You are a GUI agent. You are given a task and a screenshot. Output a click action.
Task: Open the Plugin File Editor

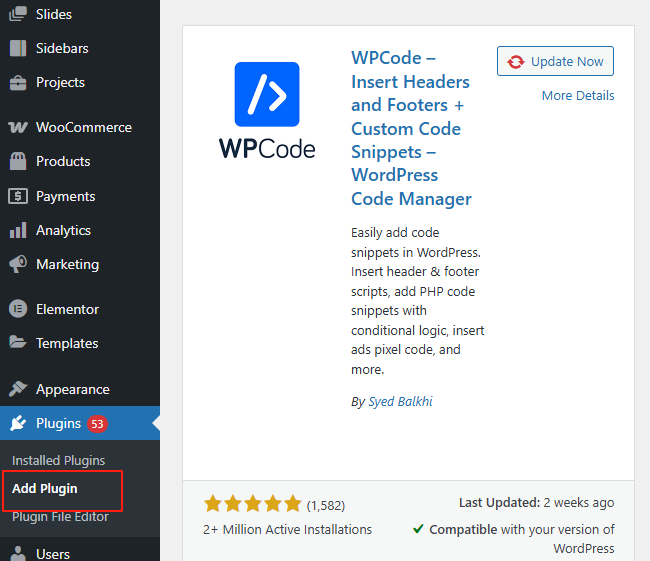coord(60,517)
